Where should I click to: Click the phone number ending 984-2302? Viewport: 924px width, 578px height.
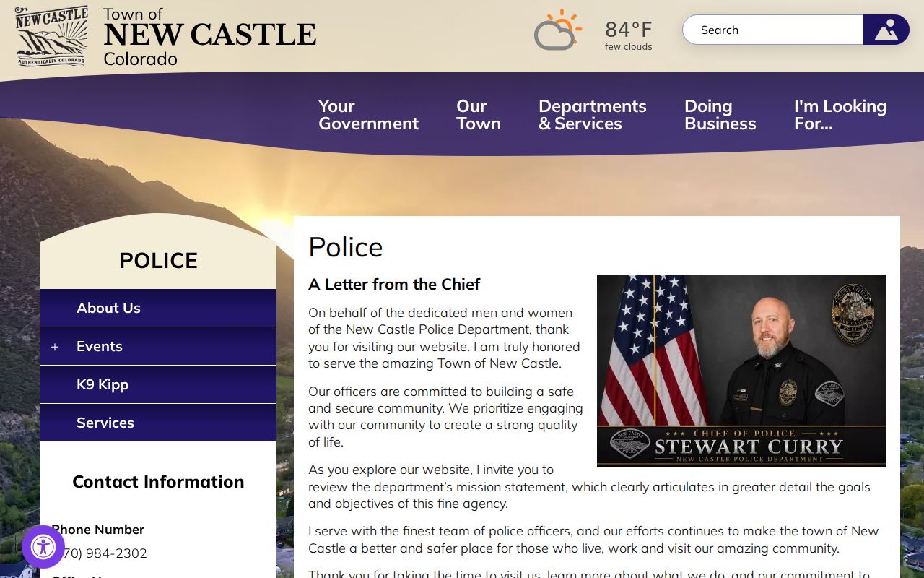pyautogui.click(x=100, y=553)
